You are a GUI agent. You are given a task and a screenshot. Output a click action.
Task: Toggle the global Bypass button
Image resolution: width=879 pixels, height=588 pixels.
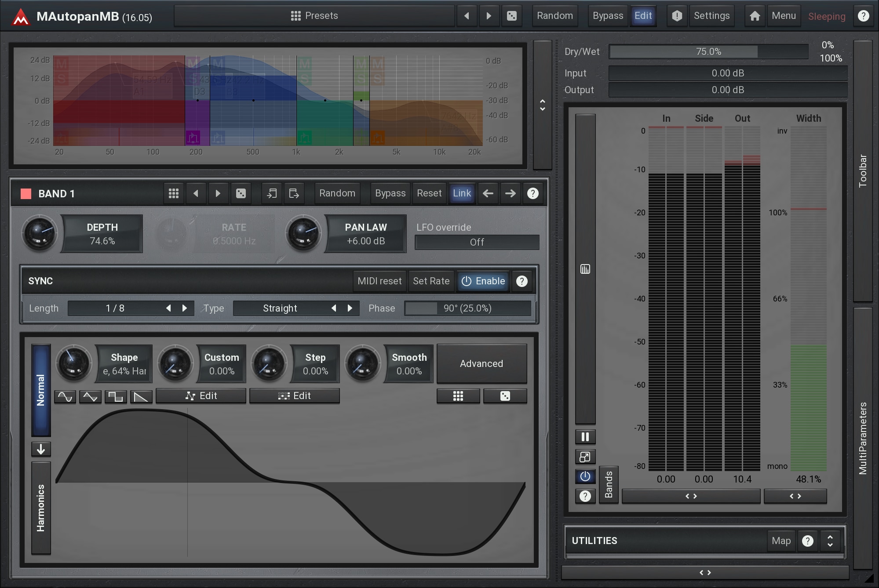(608, 16)
